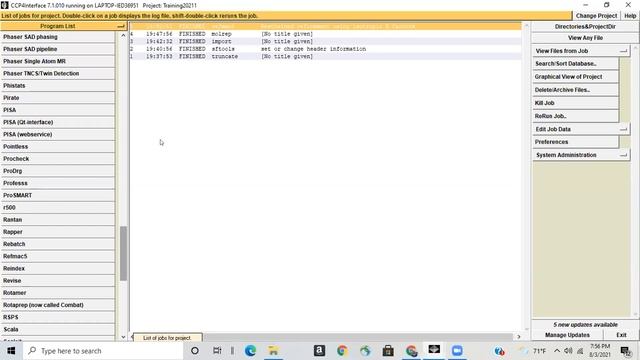Select the truncate job row
The width and height of the screenshot is (640, 360).
[325, 56]
